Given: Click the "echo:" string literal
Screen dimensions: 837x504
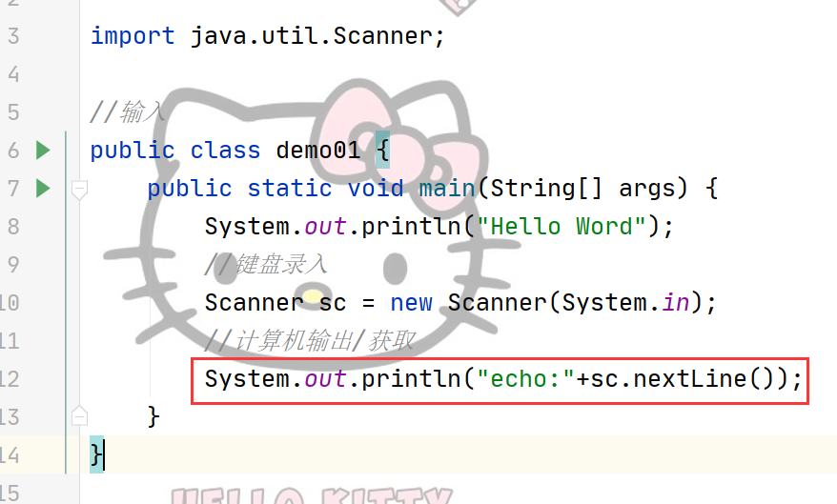Looking at the screenshot, I should 525,379.
